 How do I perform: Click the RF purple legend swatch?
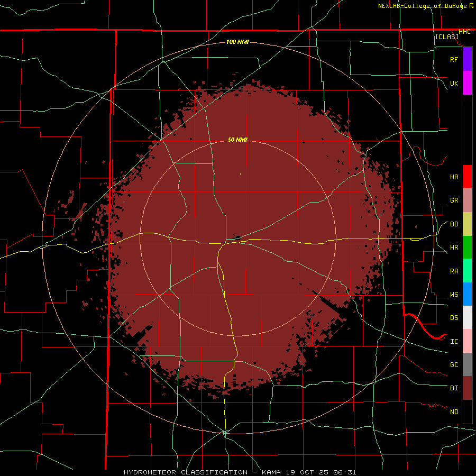click(467, 59)
